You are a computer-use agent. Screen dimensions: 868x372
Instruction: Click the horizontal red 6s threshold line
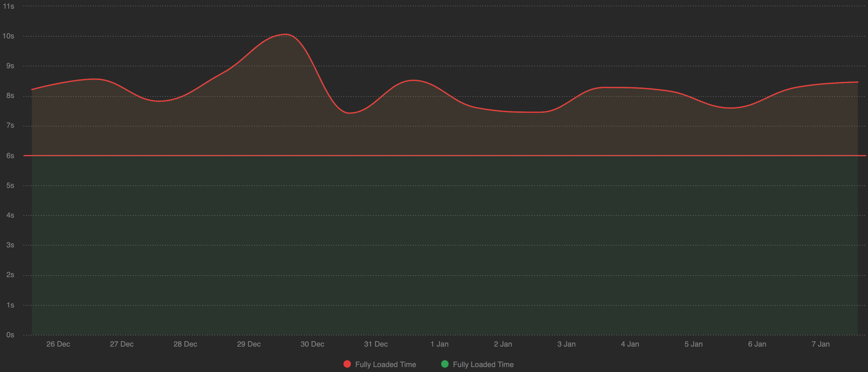point(438,156)
